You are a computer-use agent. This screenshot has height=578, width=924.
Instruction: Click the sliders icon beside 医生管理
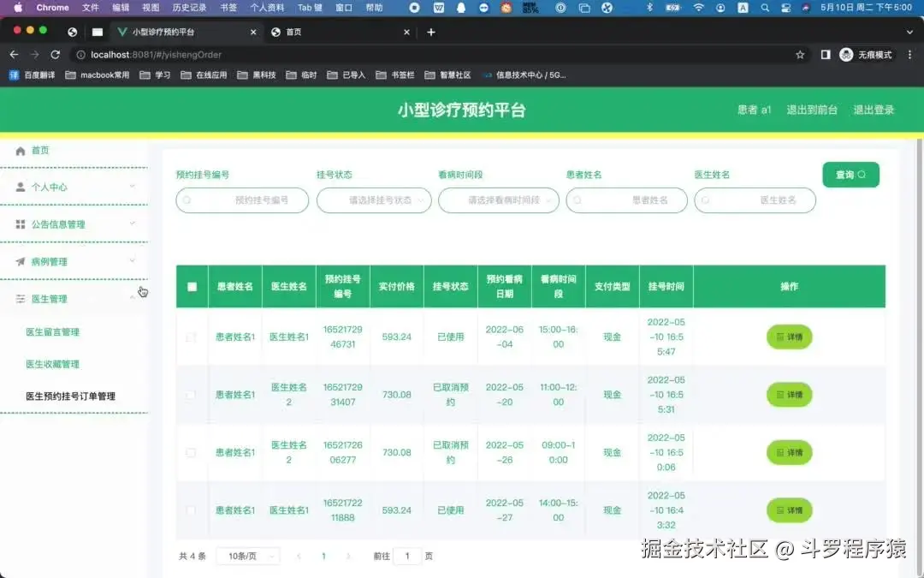click(x=20, y=299)
